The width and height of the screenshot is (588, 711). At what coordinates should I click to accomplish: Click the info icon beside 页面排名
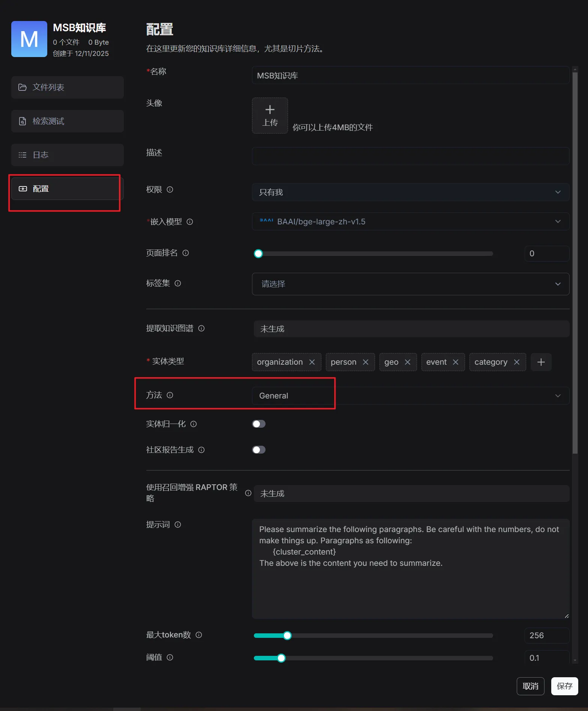coord(186,253)
